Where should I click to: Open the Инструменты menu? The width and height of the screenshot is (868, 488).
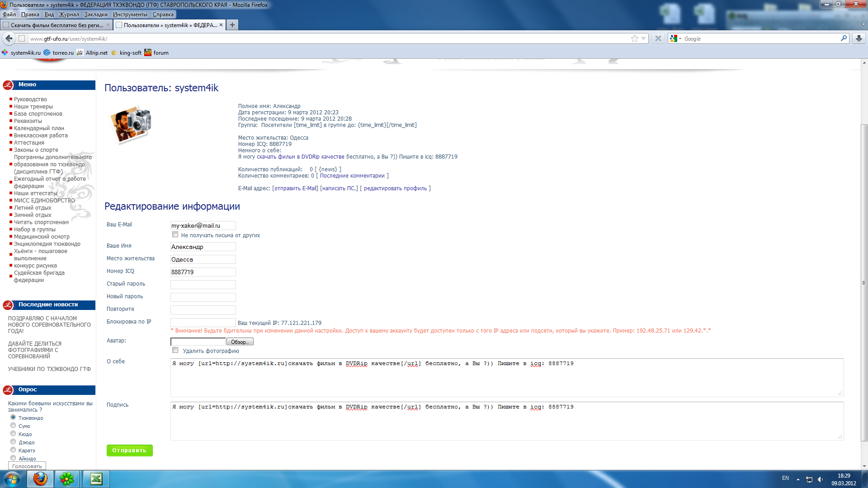click(x=130, y=14)
